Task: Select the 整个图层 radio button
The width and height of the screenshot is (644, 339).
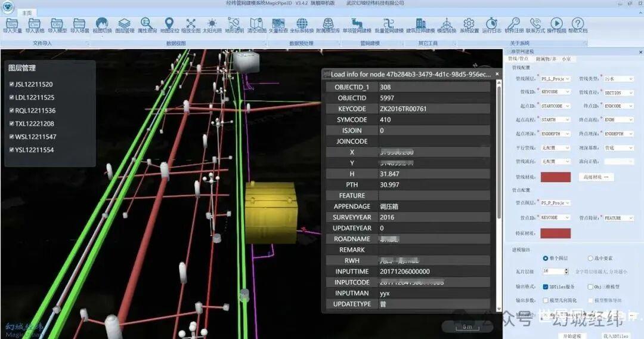Action: pyautogui.click(x=546, y=258)
